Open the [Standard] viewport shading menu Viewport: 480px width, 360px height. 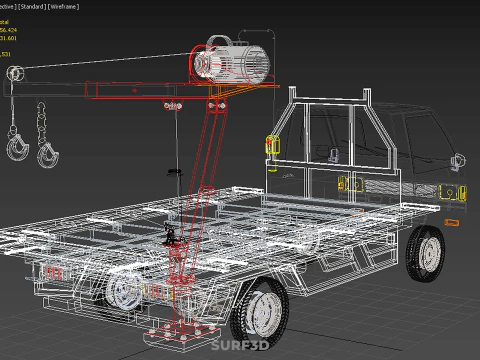tap(32, 7)
